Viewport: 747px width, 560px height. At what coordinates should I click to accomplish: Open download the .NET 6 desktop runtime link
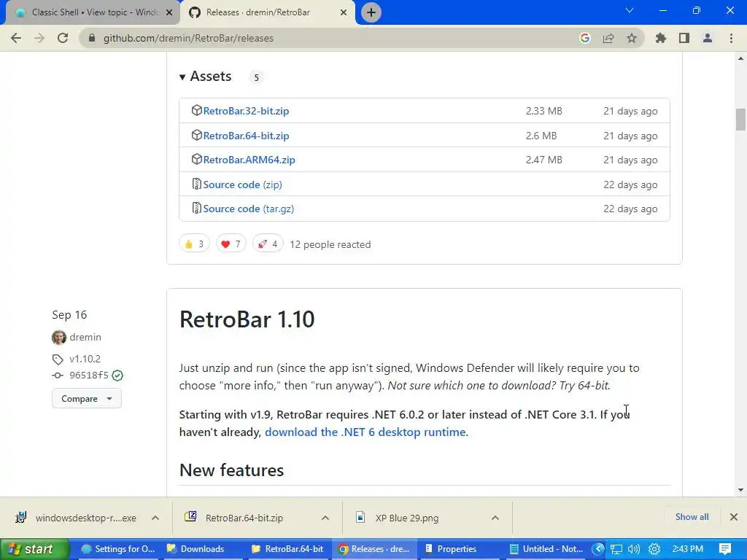click(365, 432)
